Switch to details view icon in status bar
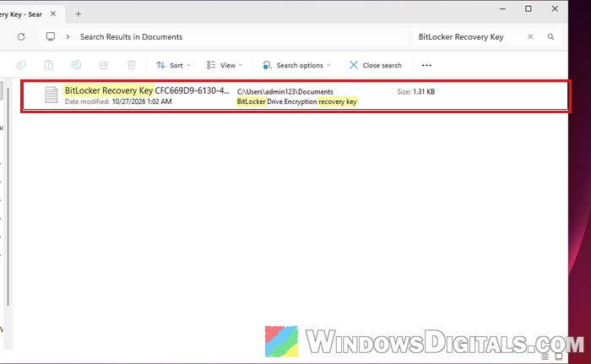Viewport: 591px width, 364px height. [x=545, y=356]
